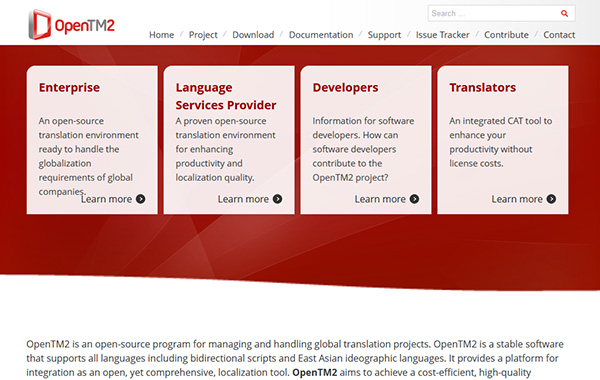Click the Developers card heading
Screen dimensions: 600x380
click(346, 88)
